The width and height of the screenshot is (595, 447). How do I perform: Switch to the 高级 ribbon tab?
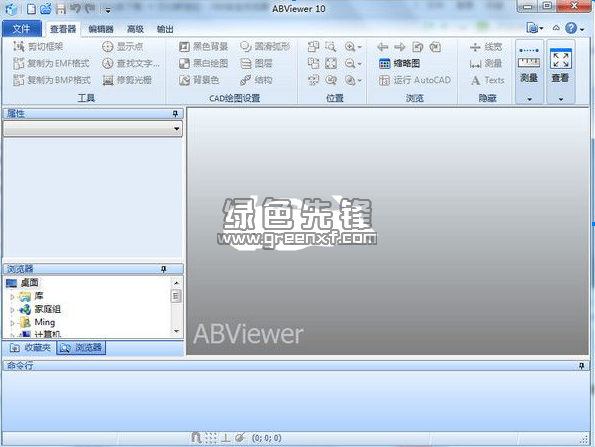(x=135, y=29)
